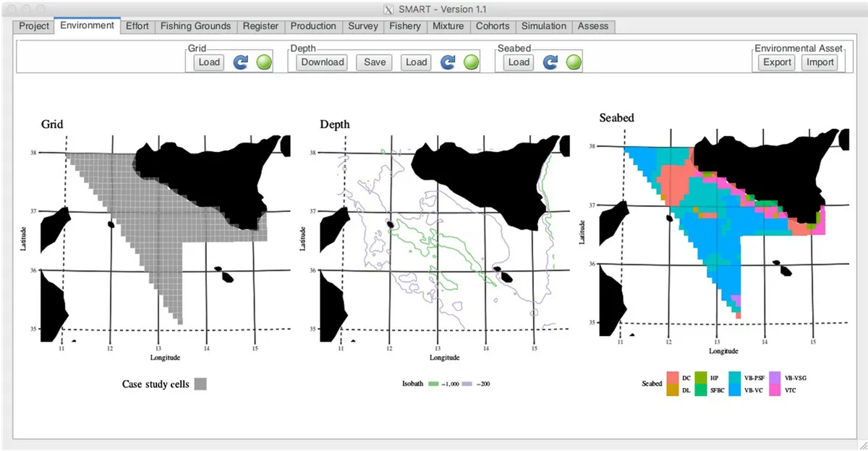Select the Production tab
Image resolution: width=868 pixels, height=451 pixels.
tap(313, 26)
